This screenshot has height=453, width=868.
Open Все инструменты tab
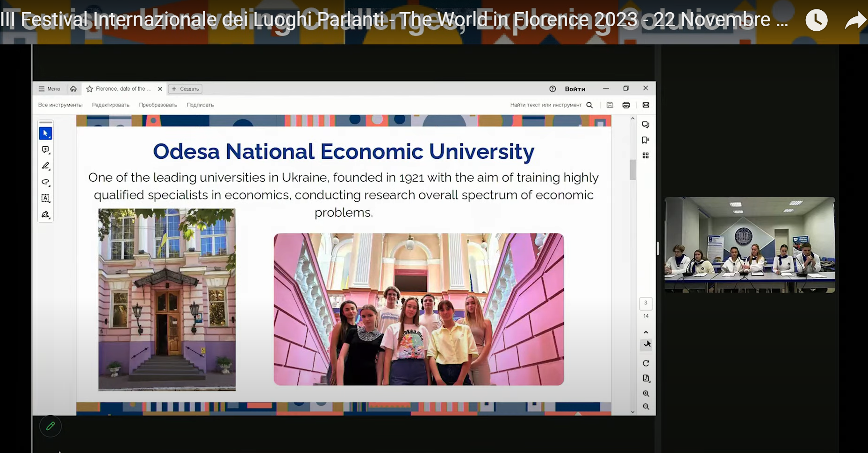tap(60, 105)
